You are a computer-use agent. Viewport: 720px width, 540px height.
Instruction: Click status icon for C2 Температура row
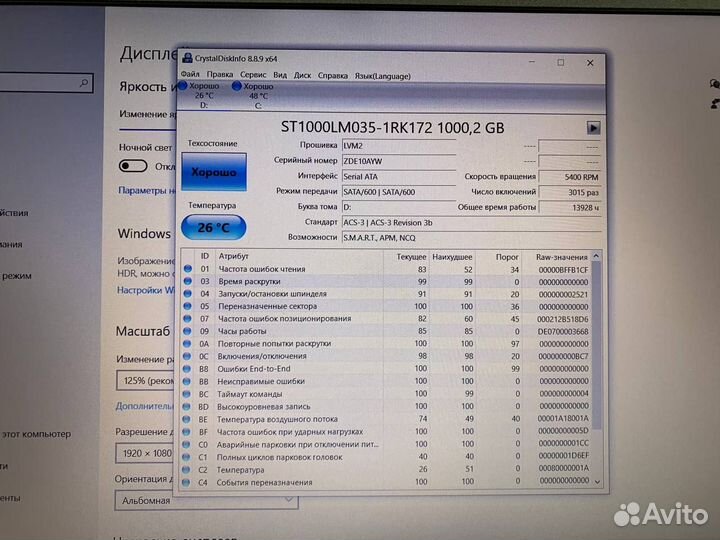point(186,470)
